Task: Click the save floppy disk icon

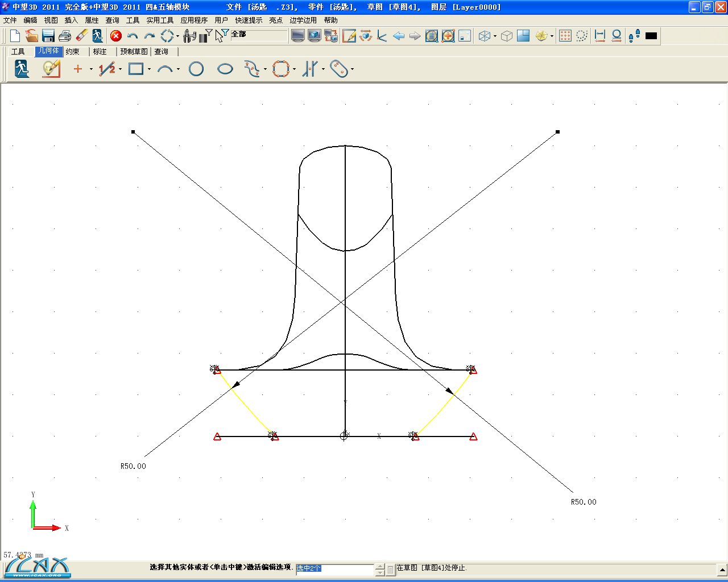Action: pos(48,36)
